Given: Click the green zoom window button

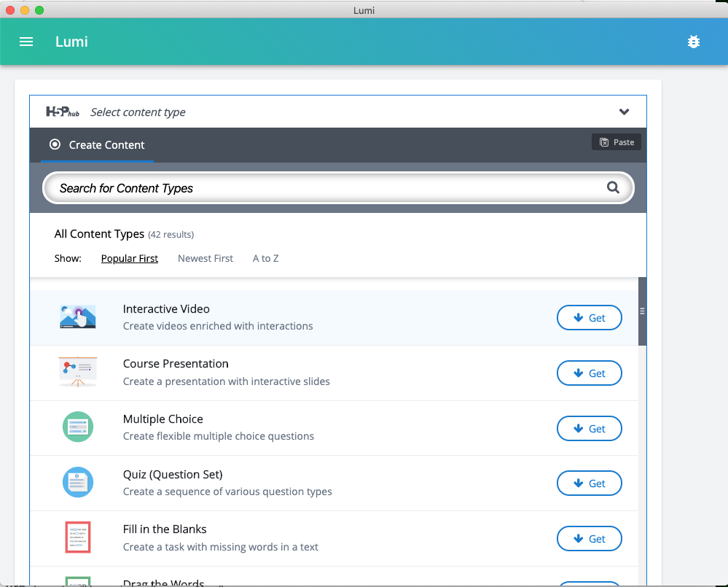Looking at the screenshot, I should tap(39, 10).
